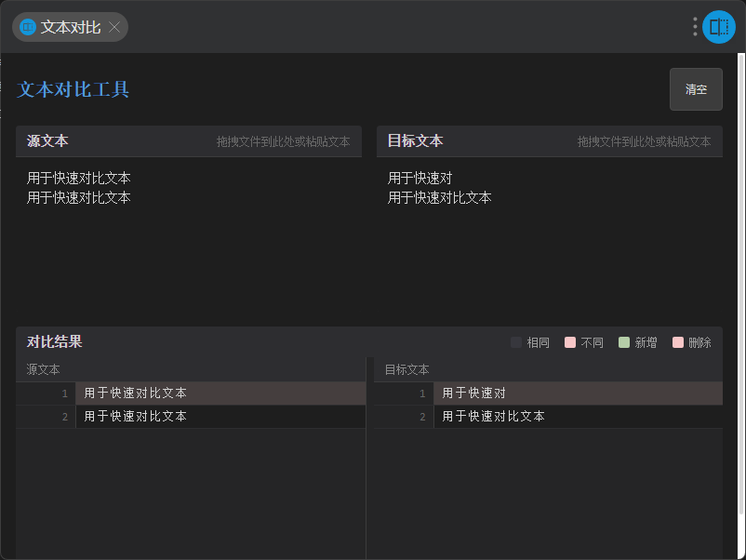Click second line in target input text
This screenshot has width=746, height=560.
point(440,197)
